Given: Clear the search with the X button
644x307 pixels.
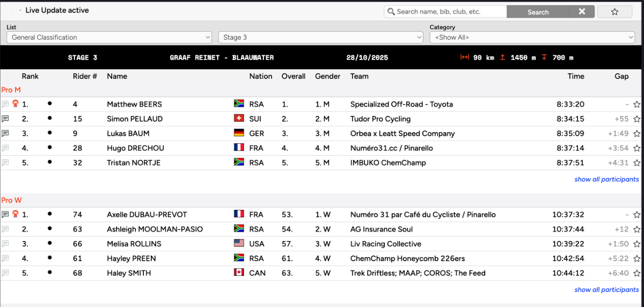Looking at the screenshot, I should point(582,12).
